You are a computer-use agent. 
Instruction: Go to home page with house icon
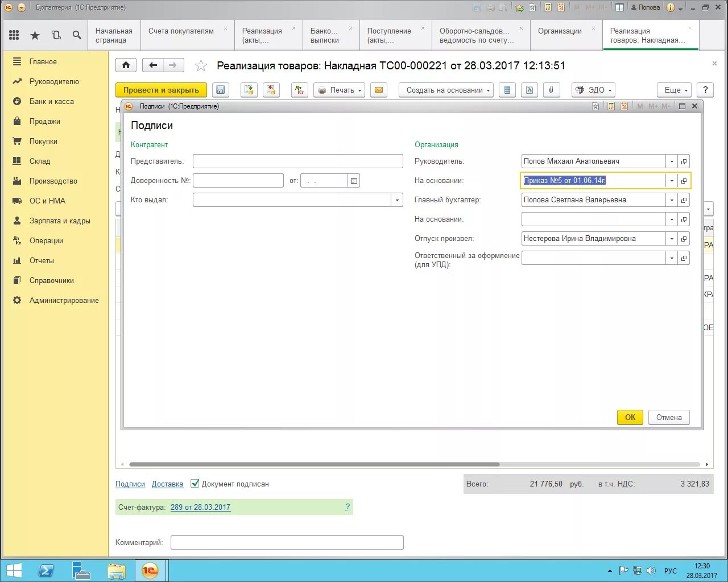click(126, 65)
